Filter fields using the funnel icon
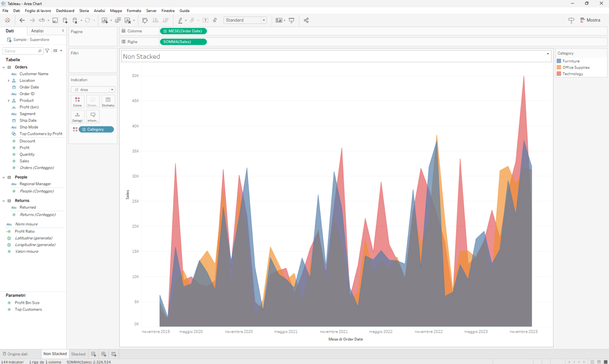 click(47, 51)
